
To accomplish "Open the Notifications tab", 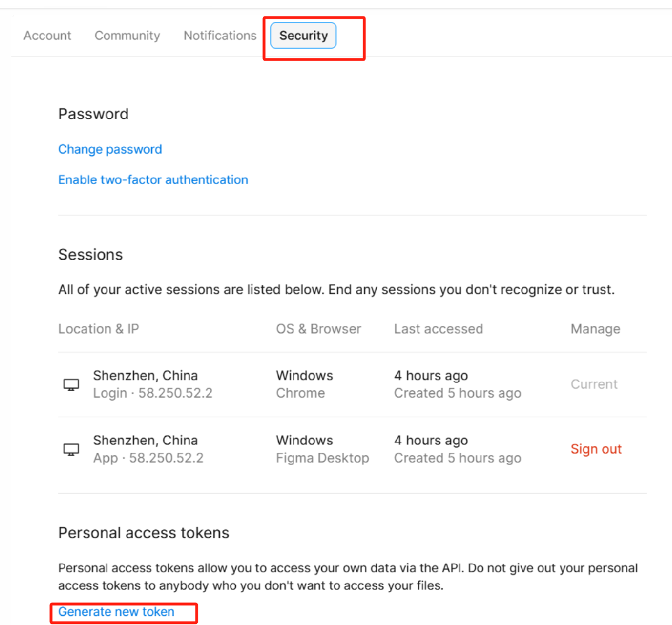I will (x=220, y=36).
